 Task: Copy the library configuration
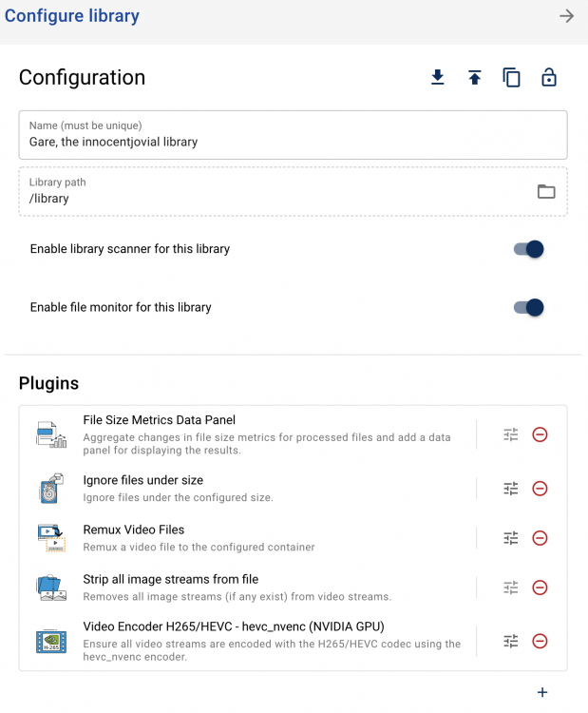point(511,77)
